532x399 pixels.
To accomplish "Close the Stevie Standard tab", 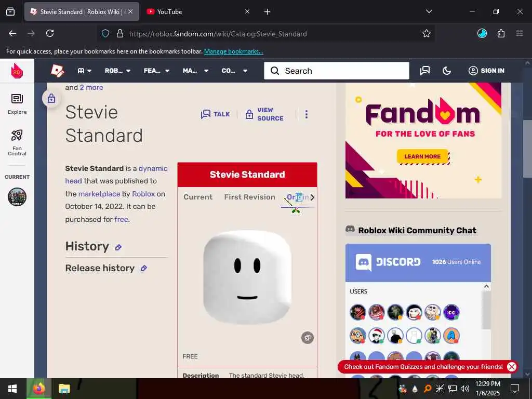I will click(130, 11).
